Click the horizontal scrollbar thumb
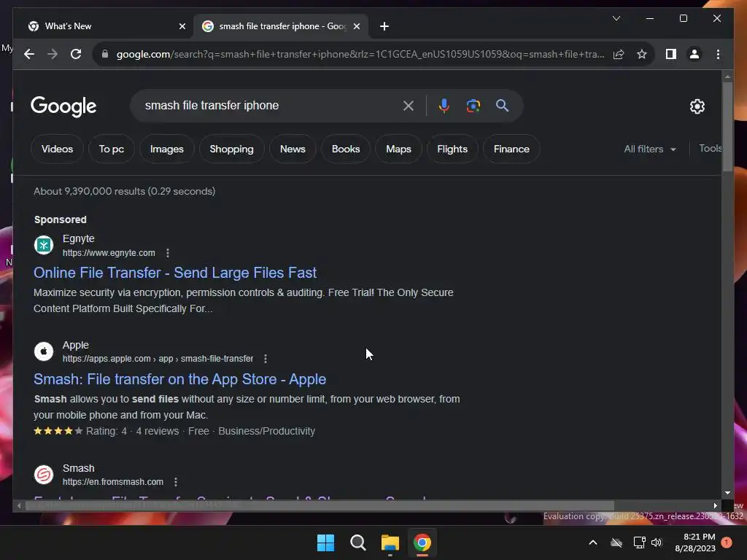This screenshot has height=560, width=747. pyautogui.click(x=320, y=506)
